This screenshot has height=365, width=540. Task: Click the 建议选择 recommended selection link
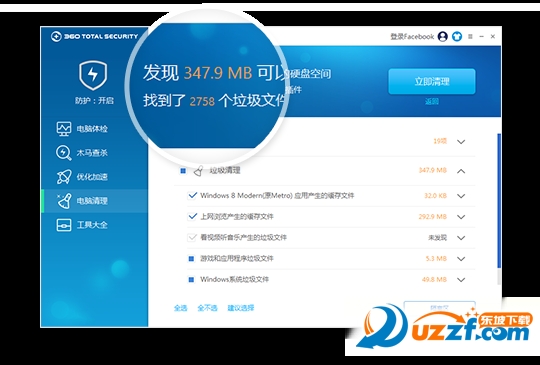pyautogui.click(x=241, y=308)
